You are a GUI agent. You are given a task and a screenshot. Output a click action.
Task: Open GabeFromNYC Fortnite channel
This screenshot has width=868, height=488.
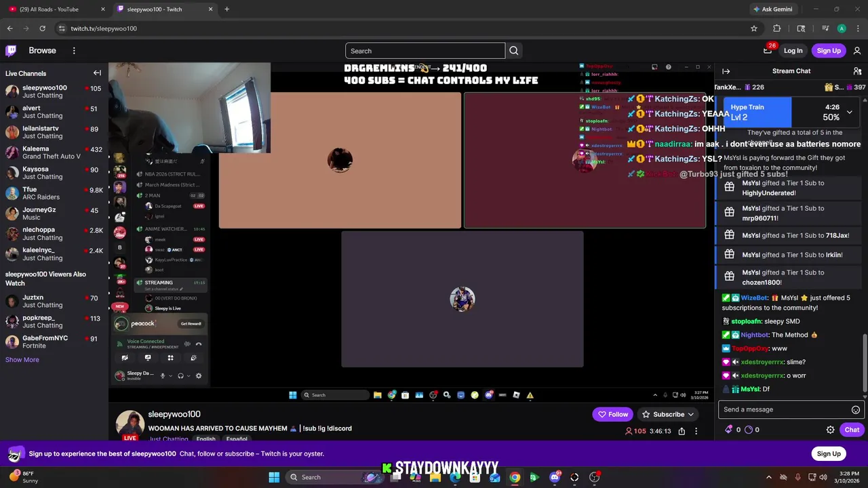pyautogui.click(x=54, y=342)
